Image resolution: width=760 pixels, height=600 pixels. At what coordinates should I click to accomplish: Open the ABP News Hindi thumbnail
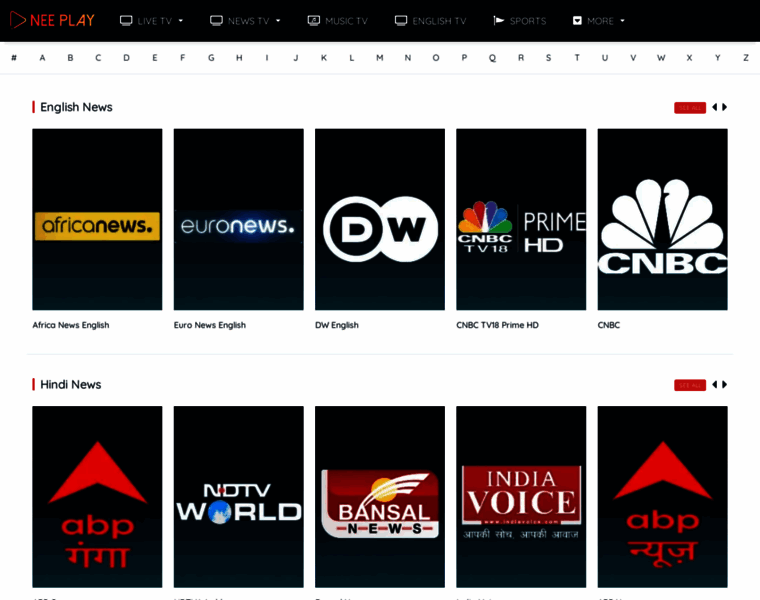663,497
